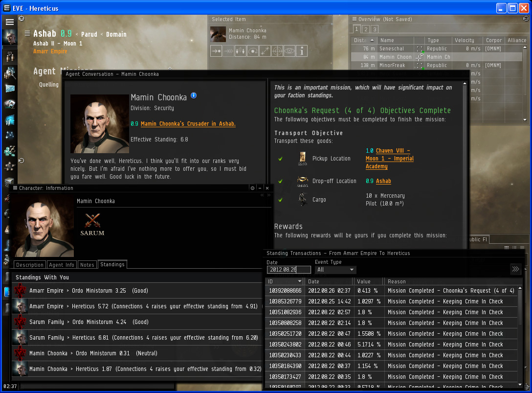Switch to Overview tab 2
This screenshot has width=532, height=393.
click(366, 29)
